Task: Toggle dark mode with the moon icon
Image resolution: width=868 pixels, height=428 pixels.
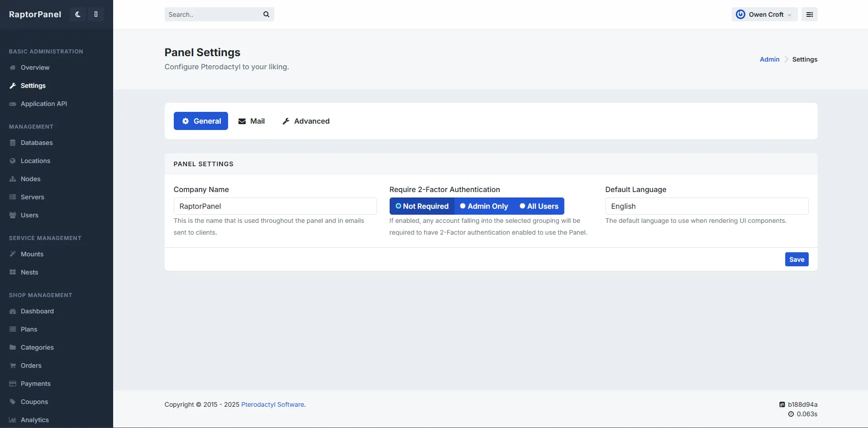Action: point(78,14)
